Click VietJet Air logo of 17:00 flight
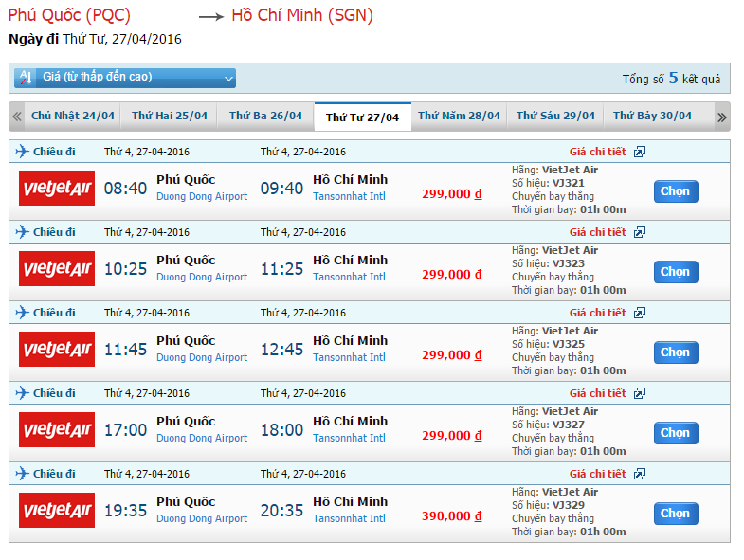 57,429
